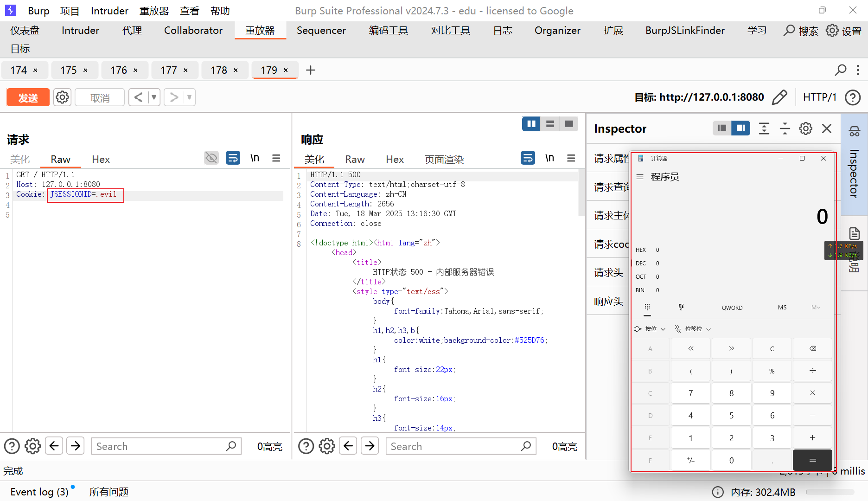Collapse all Inspector sections
This screenshot has width=868, height=501.
click(x=785, y=128)
